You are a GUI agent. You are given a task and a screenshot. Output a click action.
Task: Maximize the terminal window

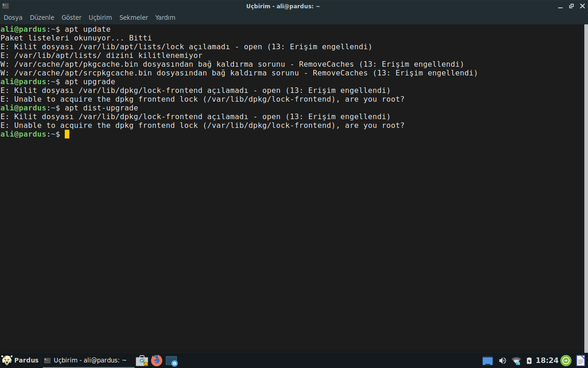coord(571,6)
